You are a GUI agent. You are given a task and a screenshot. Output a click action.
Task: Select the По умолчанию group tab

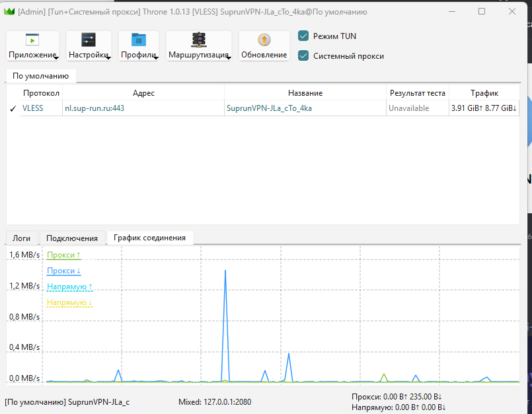pos(41,76)
